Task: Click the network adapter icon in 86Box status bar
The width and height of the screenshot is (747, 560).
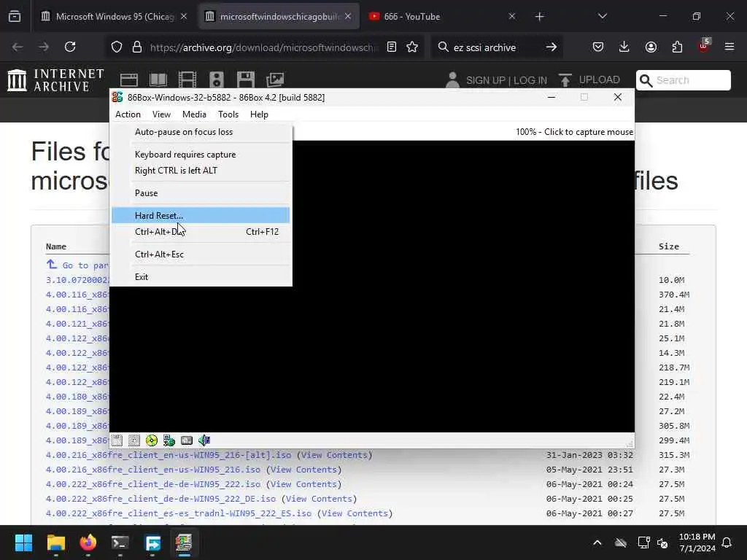Action: [x=169, y=440]
